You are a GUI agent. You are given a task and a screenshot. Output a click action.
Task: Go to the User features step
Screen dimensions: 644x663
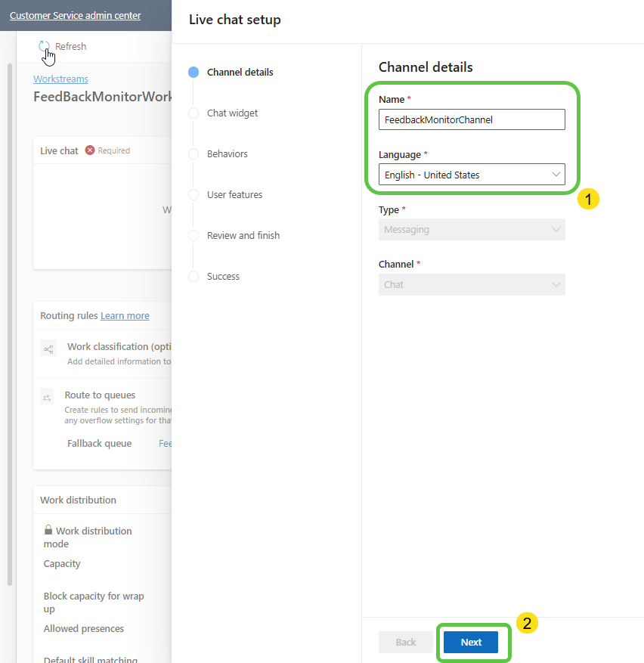coord(234,195)
